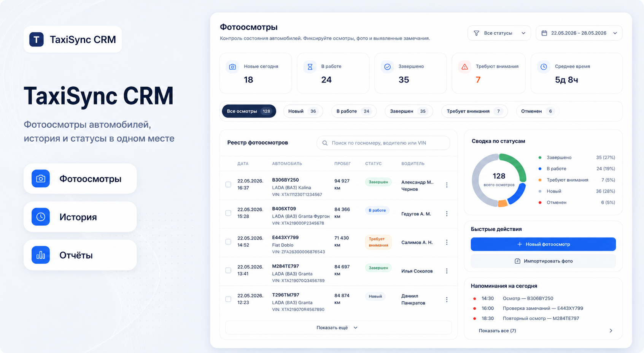
Task: Open row menu for E443XY799
Action: point(447,242)
